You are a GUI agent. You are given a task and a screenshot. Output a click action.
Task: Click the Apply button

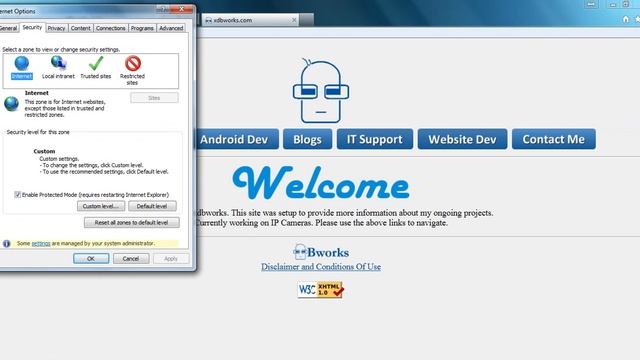pyautogui.click(x=171, y=258)
